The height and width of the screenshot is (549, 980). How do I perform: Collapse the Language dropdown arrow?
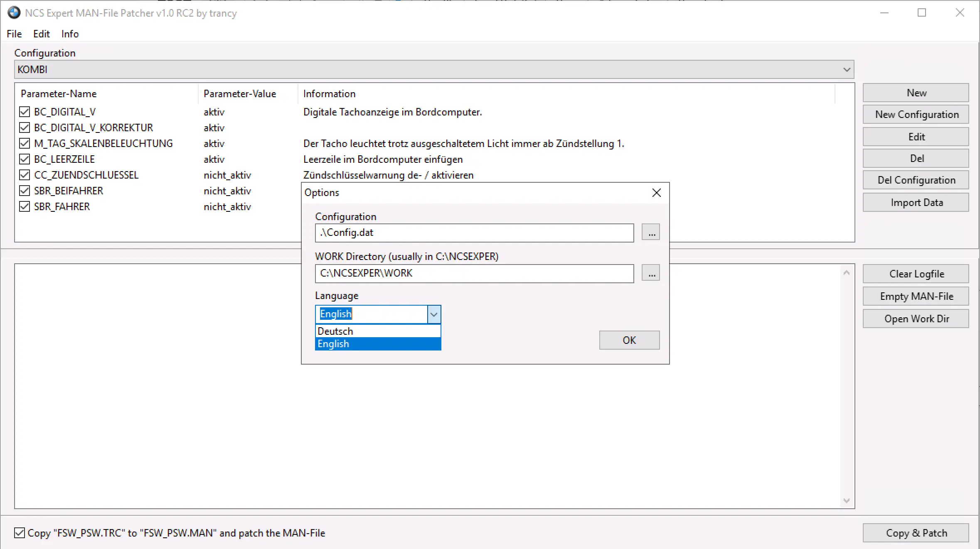(434, 314)
